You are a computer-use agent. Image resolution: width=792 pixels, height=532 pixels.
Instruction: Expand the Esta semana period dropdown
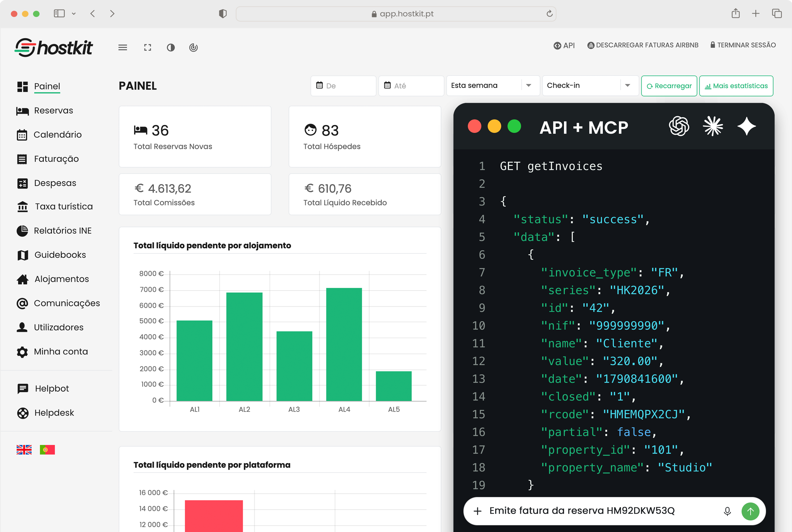pyautogui.click(x=493, y=85)
